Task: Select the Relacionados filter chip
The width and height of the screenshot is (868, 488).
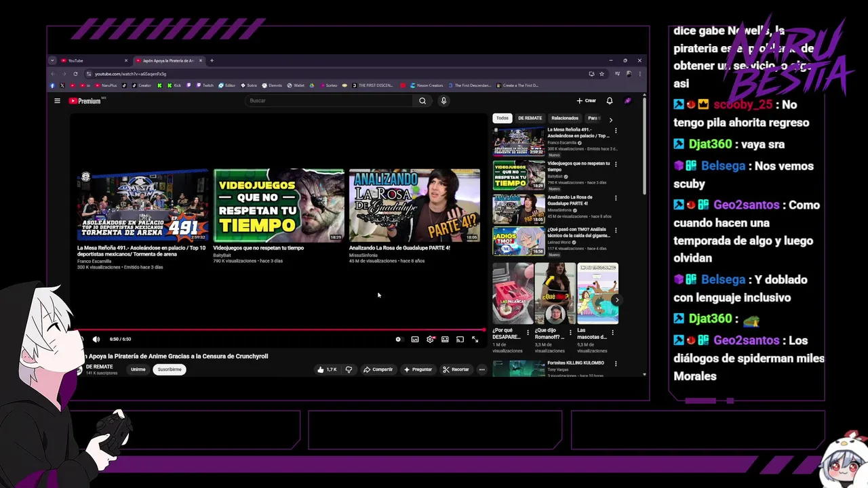Action: coord(565,118)
